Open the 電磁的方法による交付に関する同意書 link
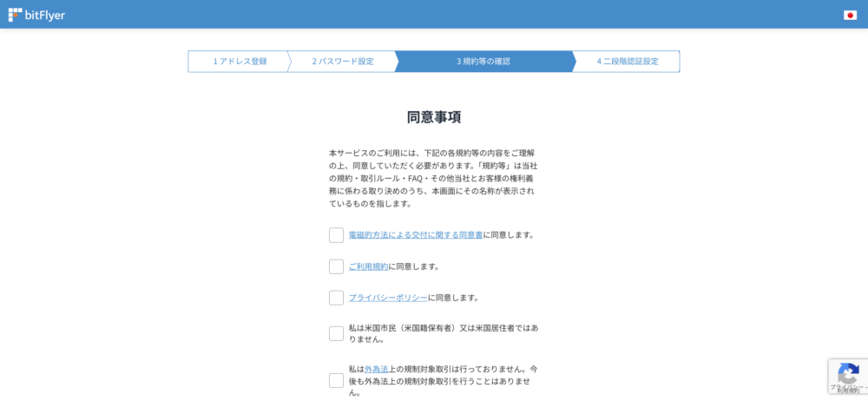The image size is (868, 401). click(x=416, y=235)
